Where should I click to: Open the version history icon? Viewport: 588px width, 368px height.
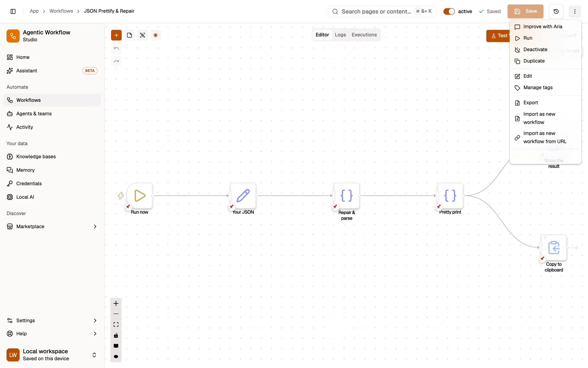tap(556, 11)
